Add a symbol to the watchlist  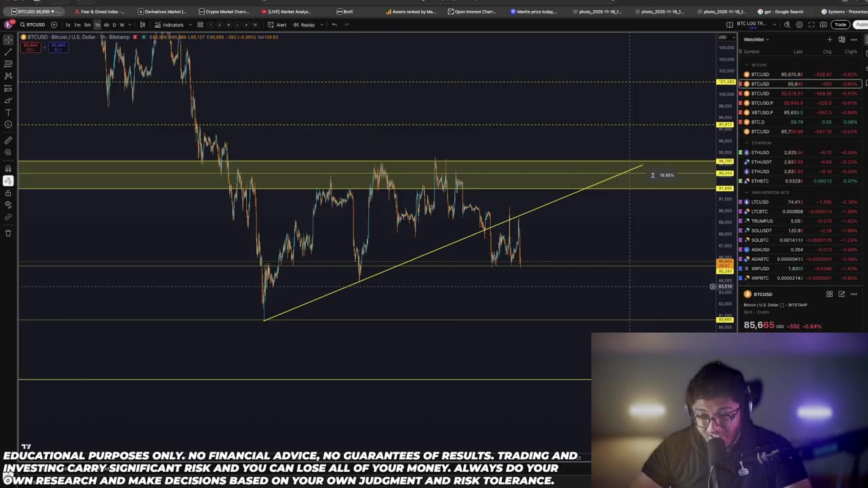(829, 39)
